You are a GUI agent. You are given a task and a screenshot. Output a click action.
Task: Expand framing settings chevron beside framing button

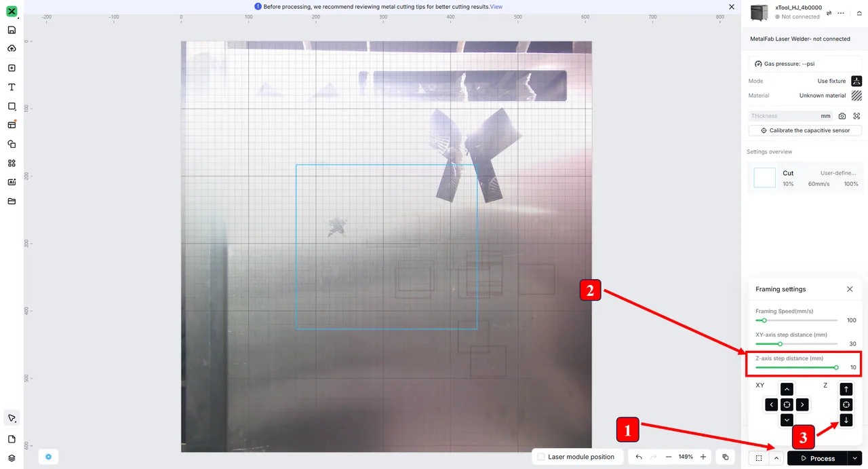click(x=776, y=458)
